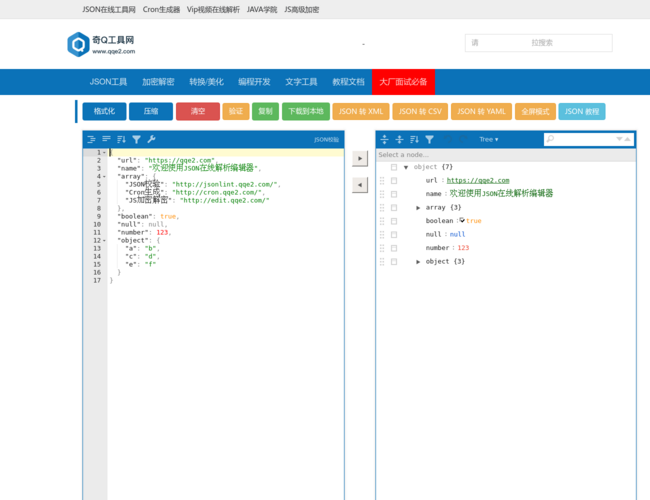This screenshot has width=650, height=500.
Task: Click the action box beside the number node
Action: click(x=394, y=247)
